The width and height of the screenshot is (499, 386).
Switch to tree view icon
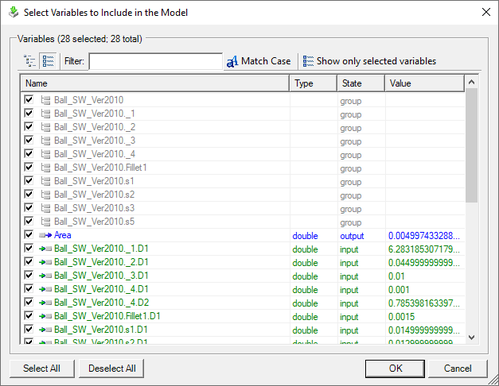(x=30, y=61)
